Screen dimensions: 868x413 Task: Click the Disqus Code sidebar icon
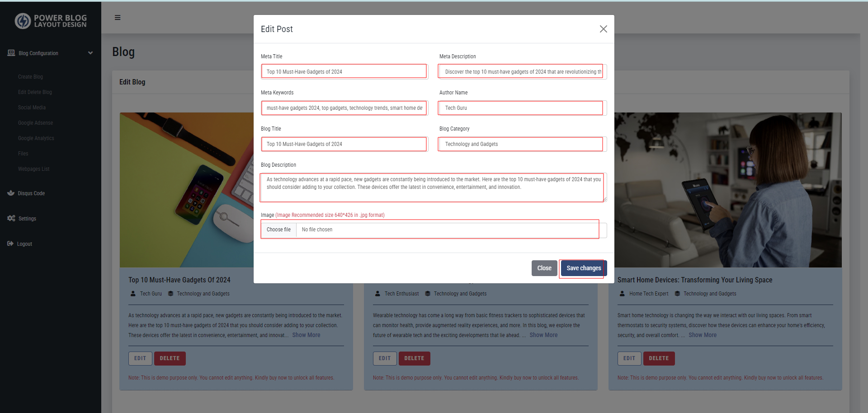(x=11, y=193)
